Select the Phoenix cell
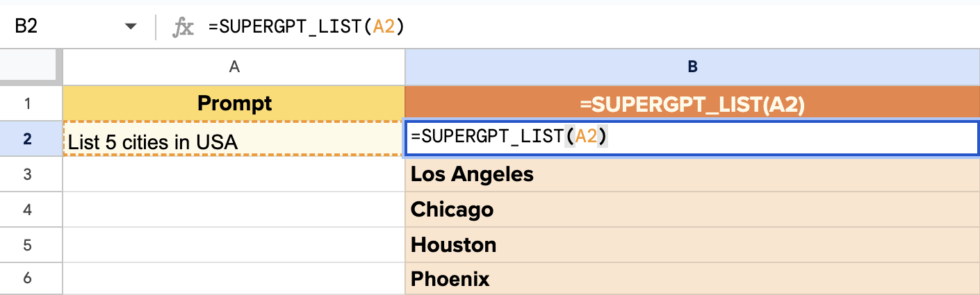Screen dimensions: 980x295 tap(692, 279)
